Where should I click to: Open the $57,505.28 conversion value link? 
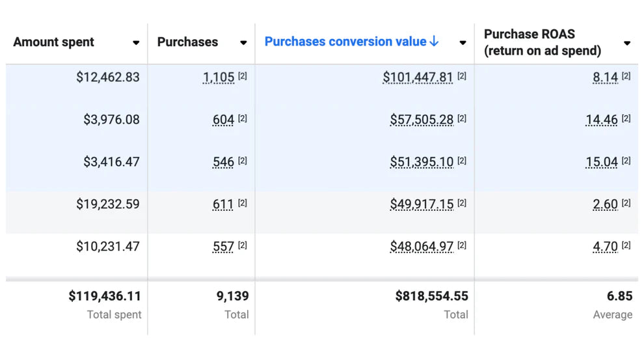click(423, 120)
